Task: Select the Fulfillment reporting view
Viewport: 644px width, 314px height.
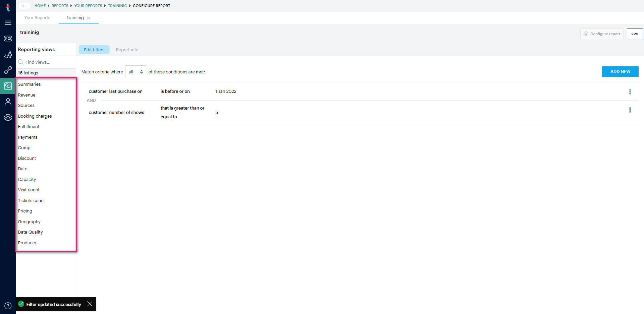Action: pyautogui.click(x=29, y=127)
